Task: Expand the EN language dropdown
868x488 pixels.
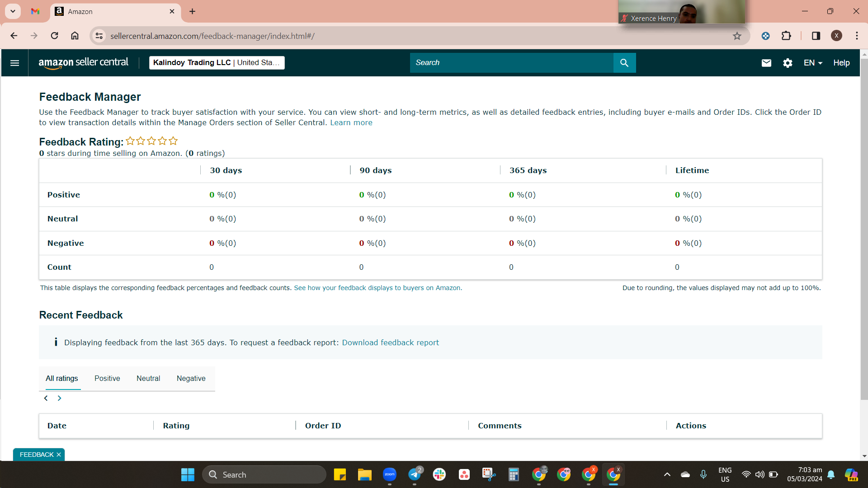Action: (x=813, y=63)
